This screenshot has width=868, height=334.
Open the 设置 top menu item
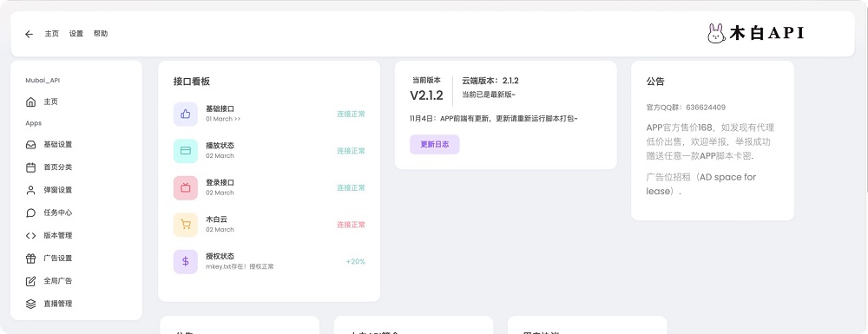[x=76, y=34]
